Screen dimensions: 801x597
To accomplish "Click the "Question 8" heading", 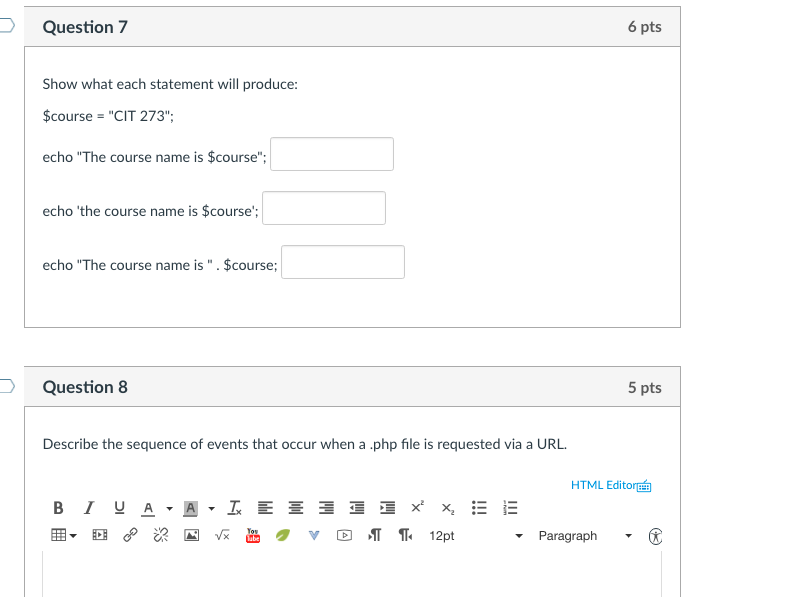I will [85, 387].
